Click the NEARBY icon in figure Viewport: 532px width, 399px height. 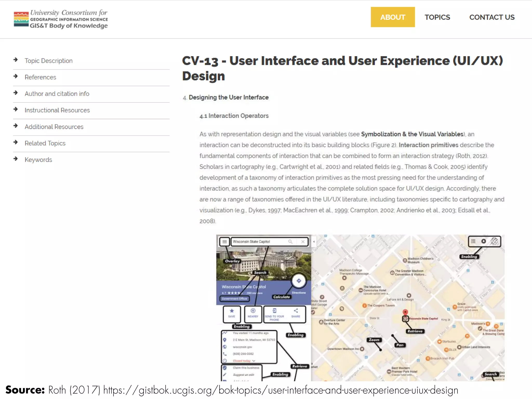click(253, 311)
